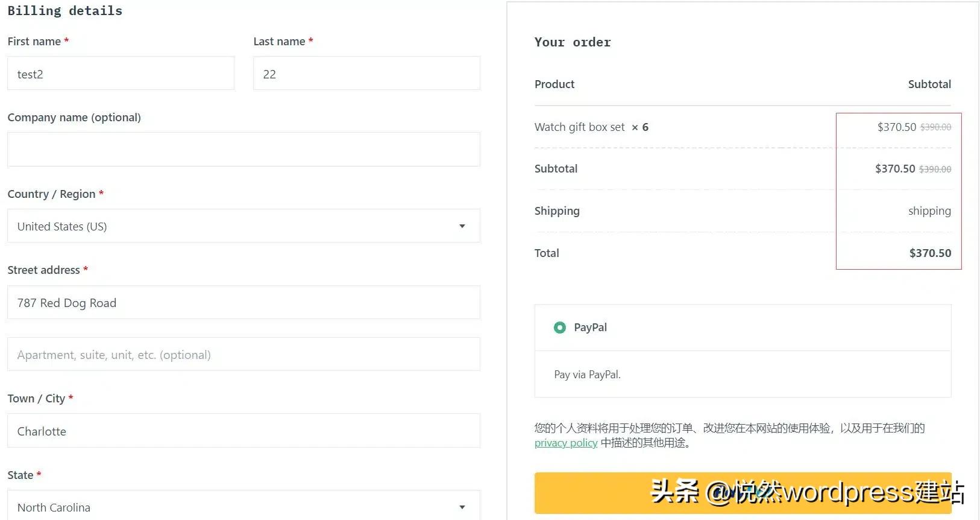Click the PayPal payment method label
The width and height of the screenshot is (980, 520).
point(590,328)
